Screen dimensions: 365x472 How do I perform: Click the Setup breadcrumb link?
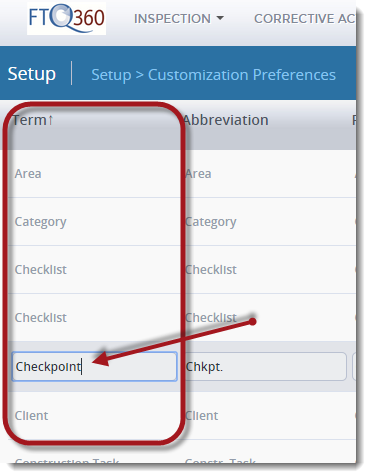(111, 75)
